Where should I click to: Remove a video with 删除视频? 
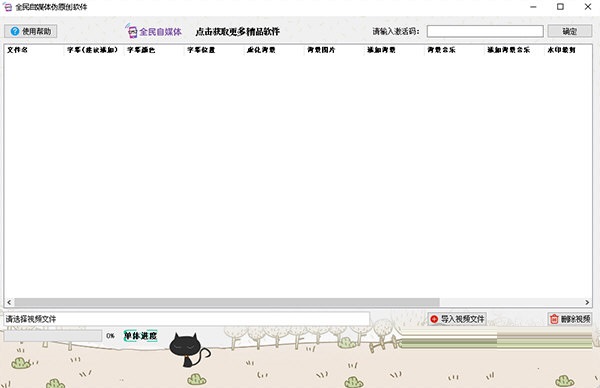pyautogui.click(x=570, y=319)
